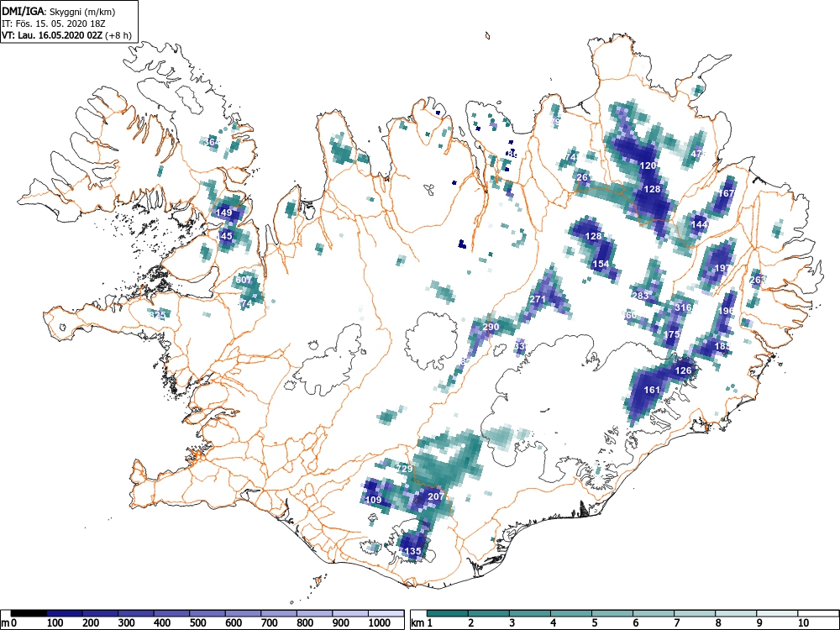Click the 'km 1' label on the legend
The width and height of the screenshot is (840, 630).
(423, 623)
